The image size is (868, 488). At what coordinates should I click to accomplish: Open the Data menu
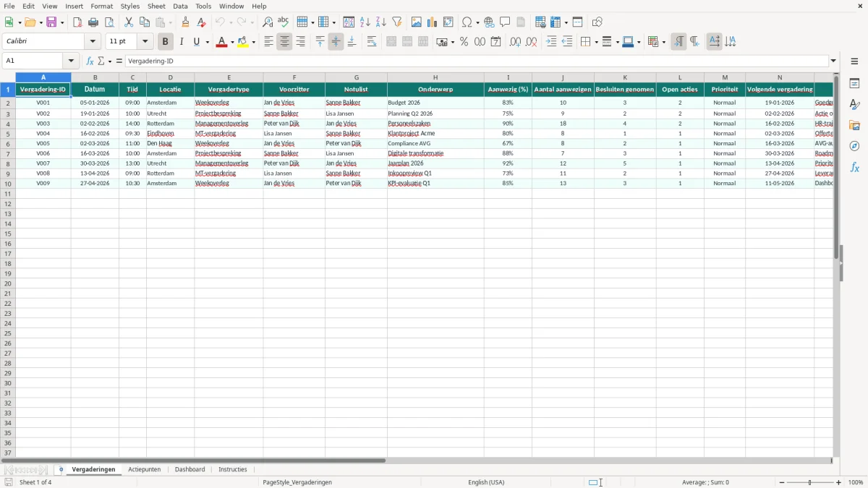(180, 6)
